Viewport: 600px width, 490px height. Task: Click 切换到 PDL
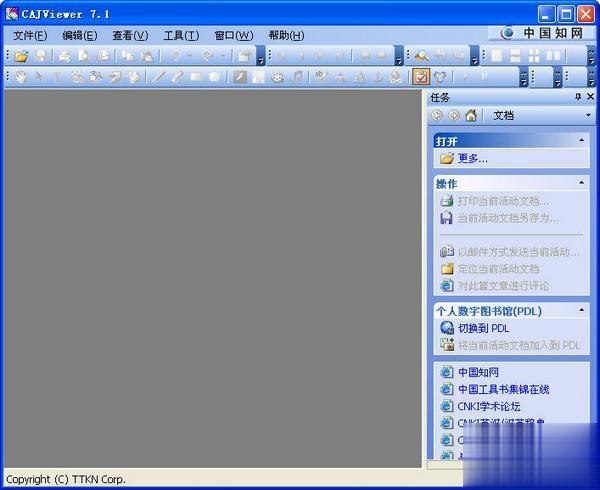pos(484,328)
